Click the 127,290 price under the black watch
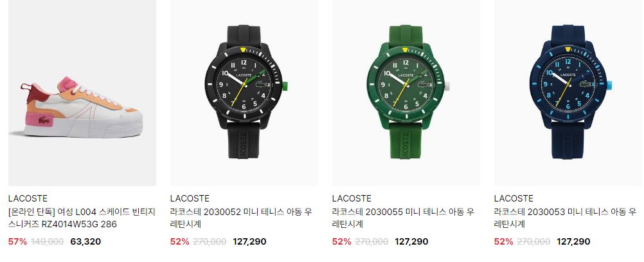This screenshot has width=644, height=262. (249, 242)
